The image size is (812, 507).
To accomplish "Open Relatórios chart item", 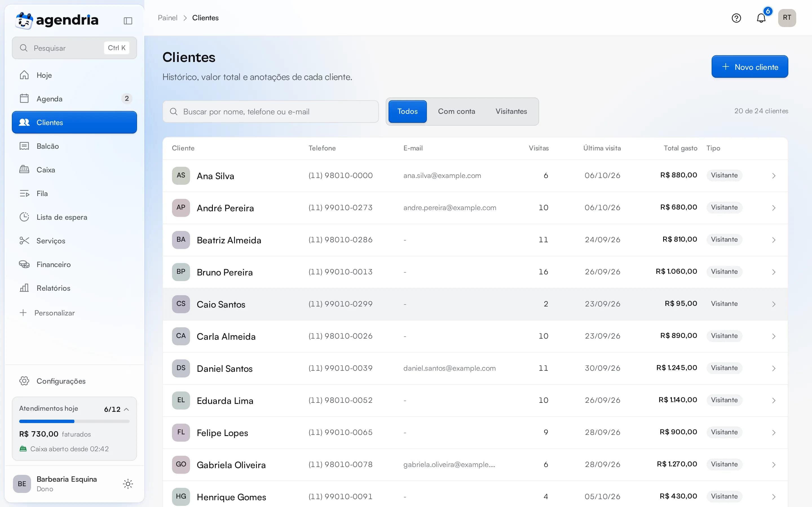I will click(x=74, y=288).
